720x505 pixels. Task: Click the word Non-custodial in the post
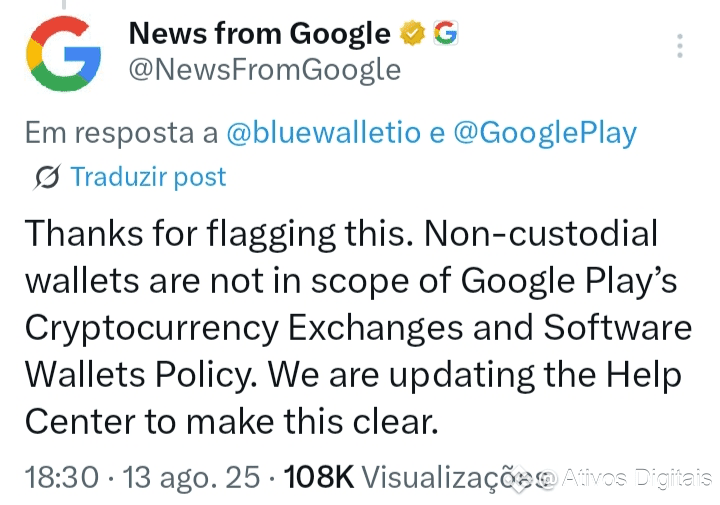541,234
